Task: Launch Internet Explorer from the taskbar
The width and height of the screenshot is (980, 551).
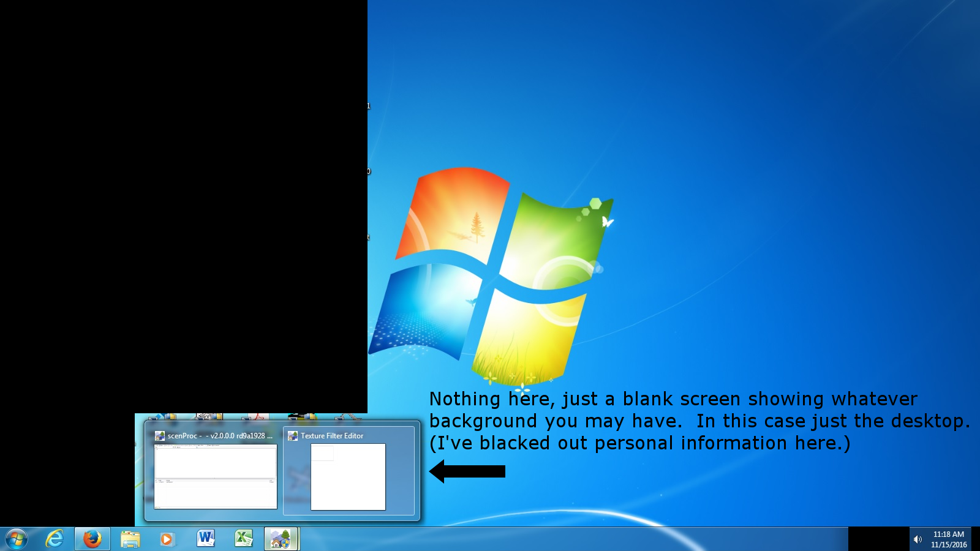Action: 55,539
